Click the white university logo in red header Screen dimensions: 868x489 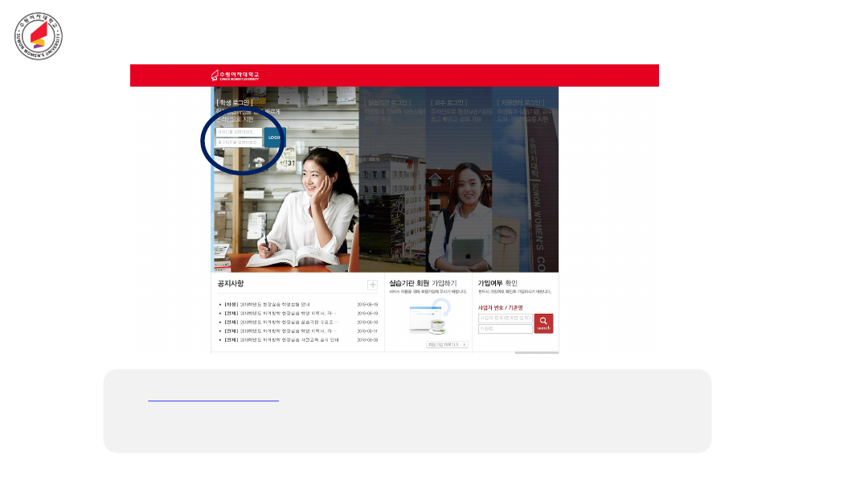235,76
